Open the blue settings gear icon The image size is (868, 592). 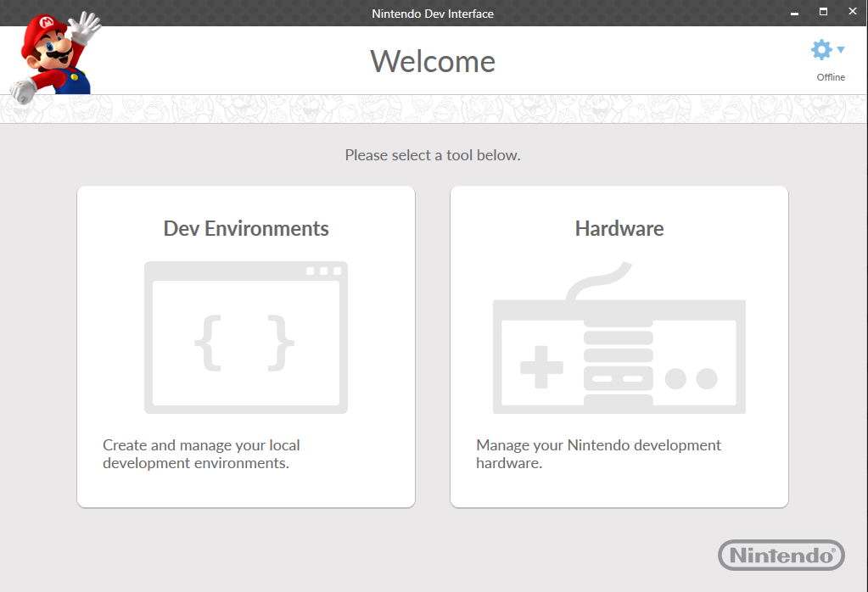point(821,50)
